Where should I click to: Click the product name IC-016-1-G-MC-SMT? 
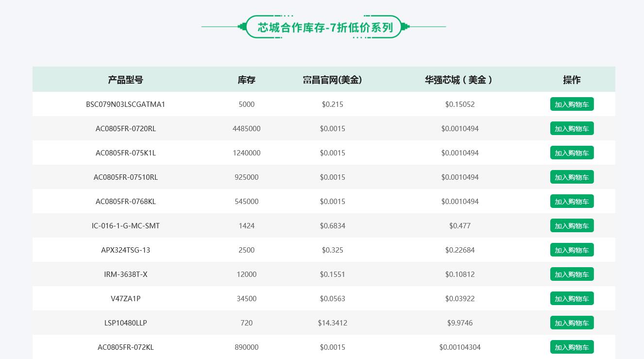pos(125,225)
